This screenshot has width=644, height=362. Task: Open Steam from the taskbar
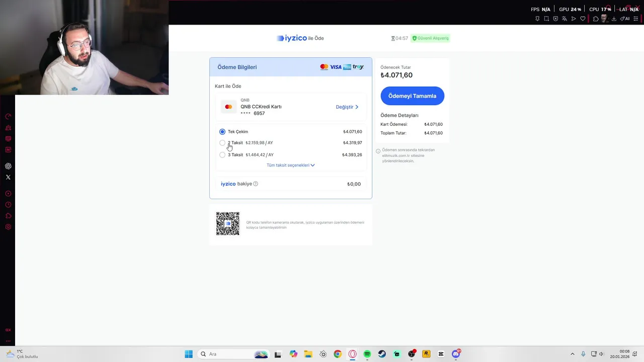pyautogui.click(x=382, y=354)
